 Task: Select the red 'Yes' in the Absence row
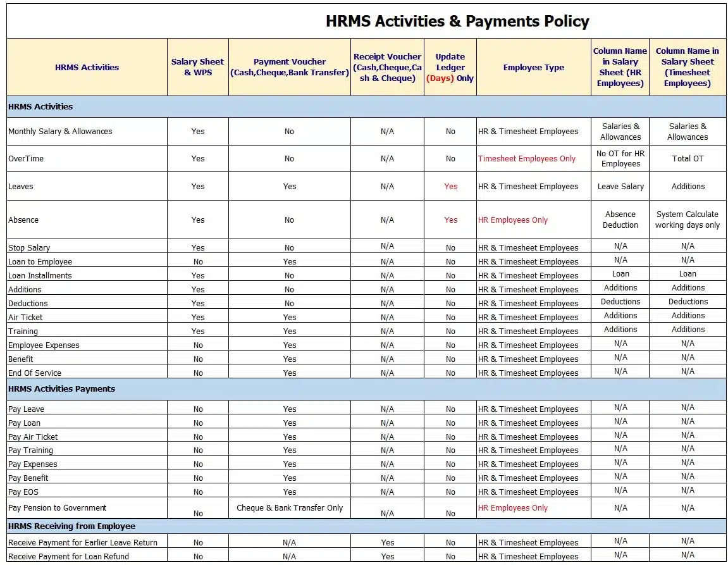(450, 220)
